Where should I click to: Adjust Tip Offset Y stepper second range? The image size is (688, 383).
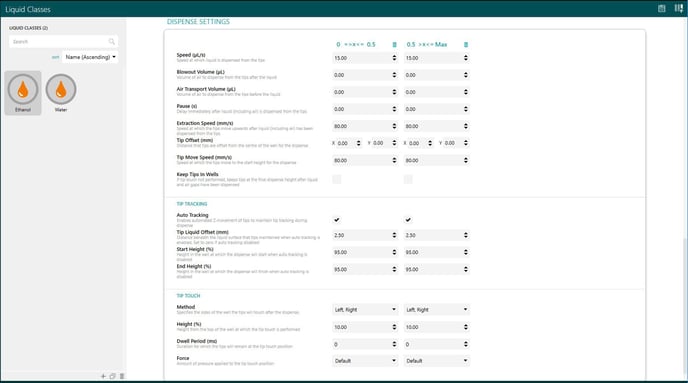[466, 143]
